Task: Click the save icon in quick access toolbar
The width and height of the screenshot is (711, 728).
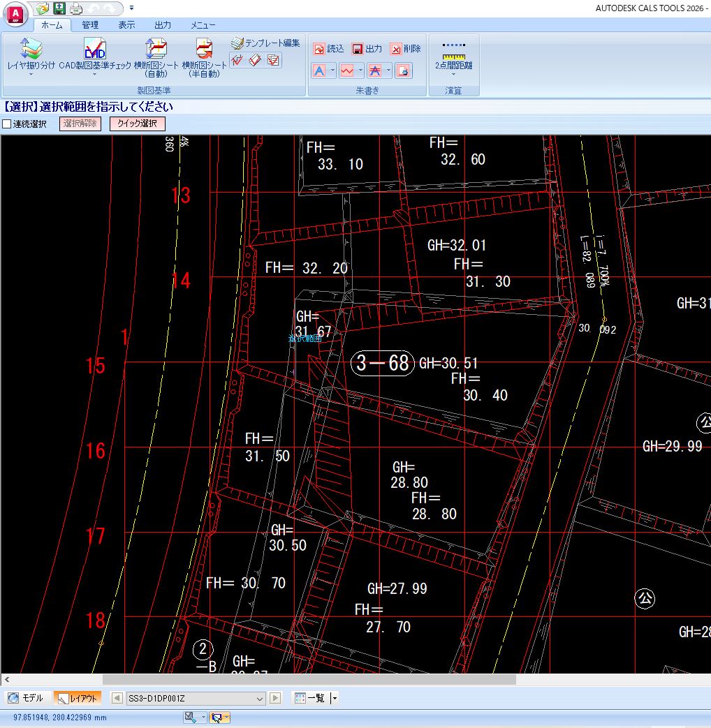Action: click(59, 8)
